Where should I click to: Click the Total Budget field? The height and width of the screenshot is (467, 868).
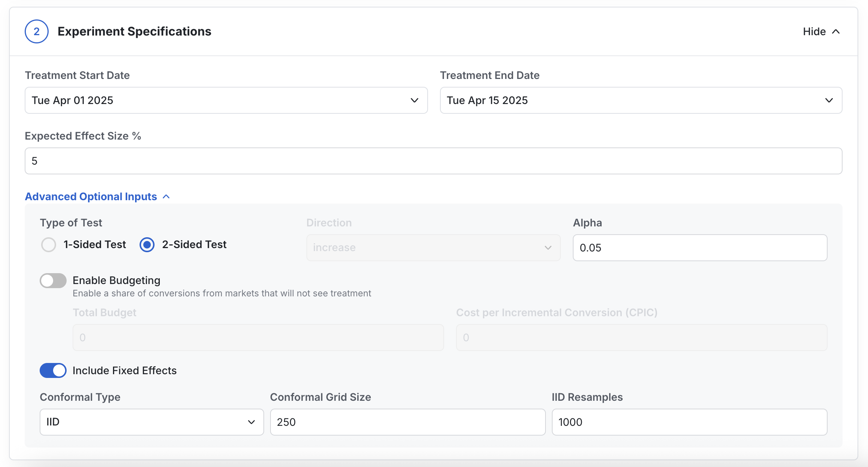click(x=258, y=337)
